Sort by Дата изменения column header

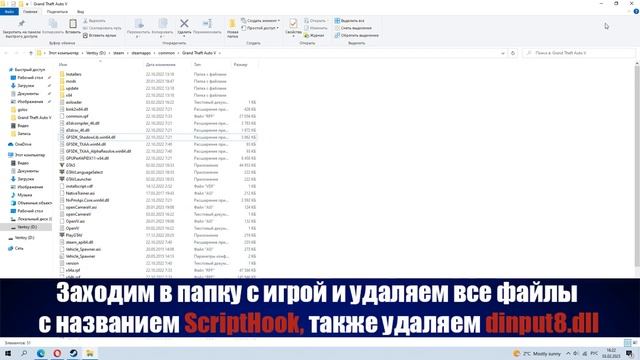tap(160, 64)
